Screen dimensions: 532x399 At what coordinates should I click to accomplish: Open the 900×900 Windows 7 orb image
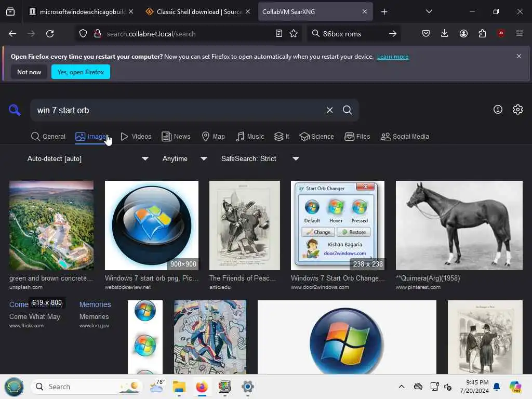point(152,225)
